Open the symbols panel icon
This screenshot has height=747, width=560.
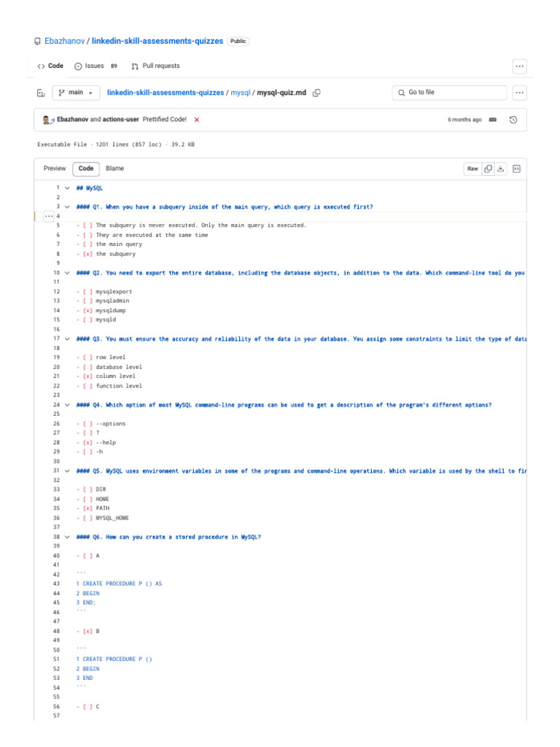516,169
